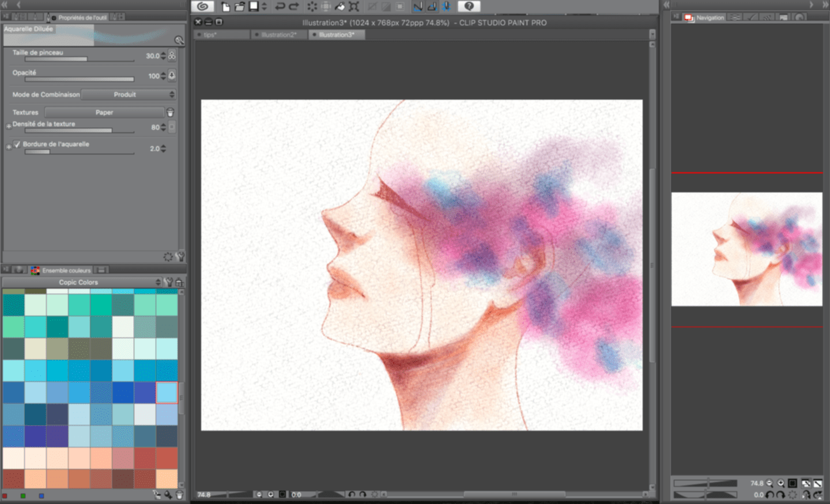The width and height of the screenshot is (830, 504).
Task: Click the Navigation panel image thumbnail
Action: click(x=746, y=249)
